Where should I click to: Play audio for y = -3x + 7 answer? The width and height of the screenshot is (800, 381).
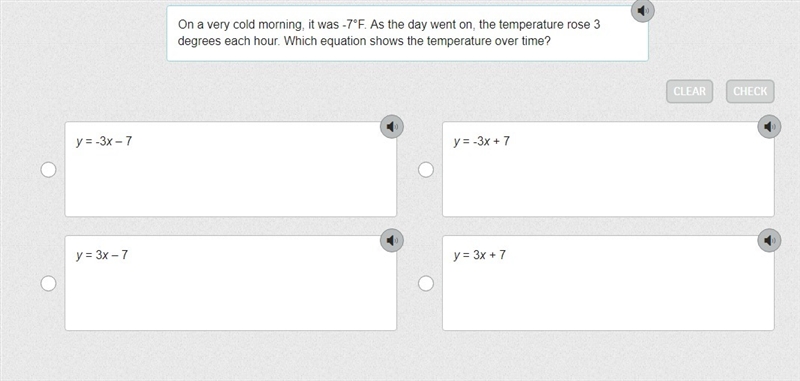click(769, 126)
